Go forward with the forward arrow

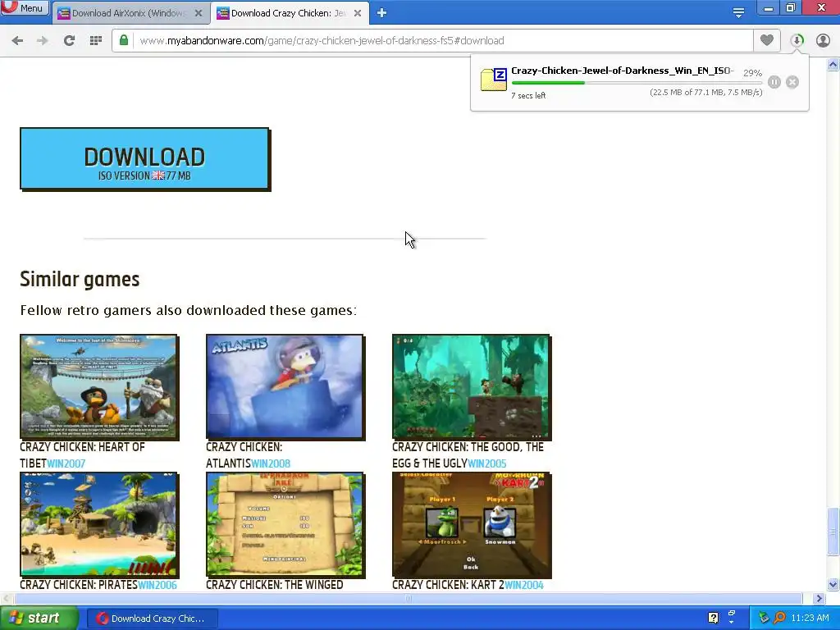point(43,41)
